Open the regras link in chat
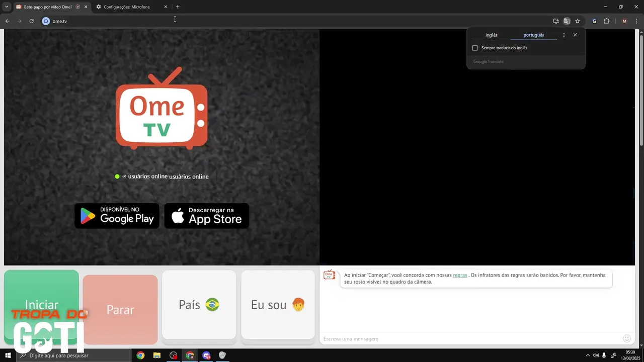644x362 pixels. pos(460,275)
